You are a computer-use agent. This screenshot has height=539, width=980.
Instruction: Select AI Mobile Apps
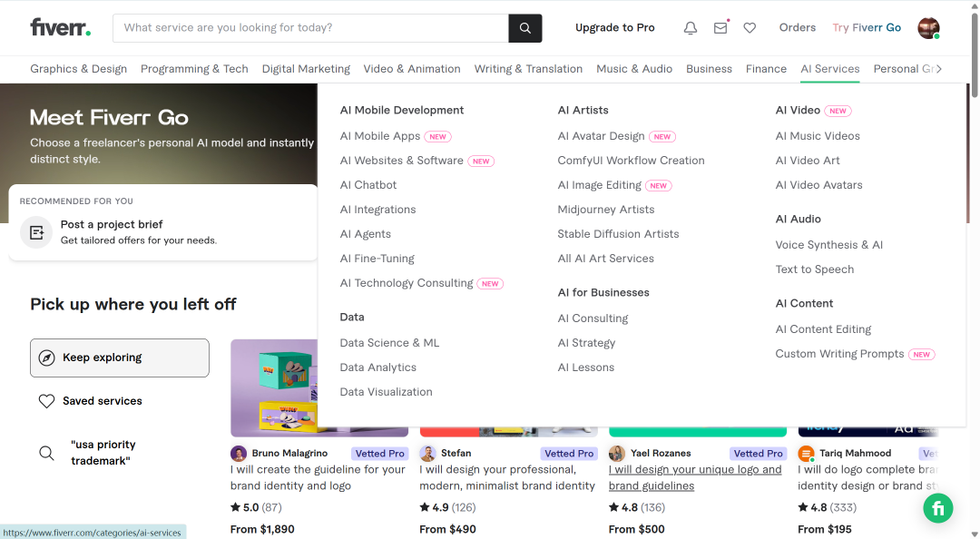click(x=380, y=136)
